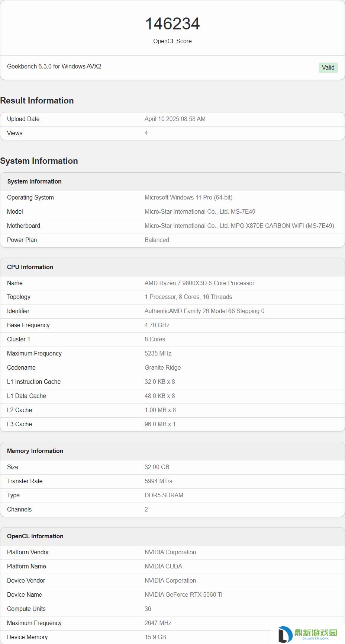Click the Granite Ridge codename value
The width and height of the screenshot is (345, 644).
coord(163,368)
